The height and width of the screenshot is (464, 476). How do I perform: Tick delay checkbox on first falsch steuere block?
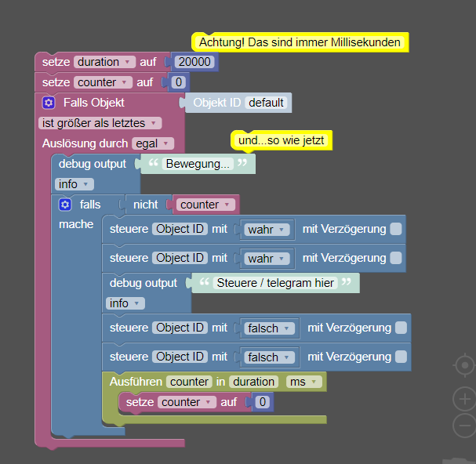pyautogui.click(x=401, y=328)
